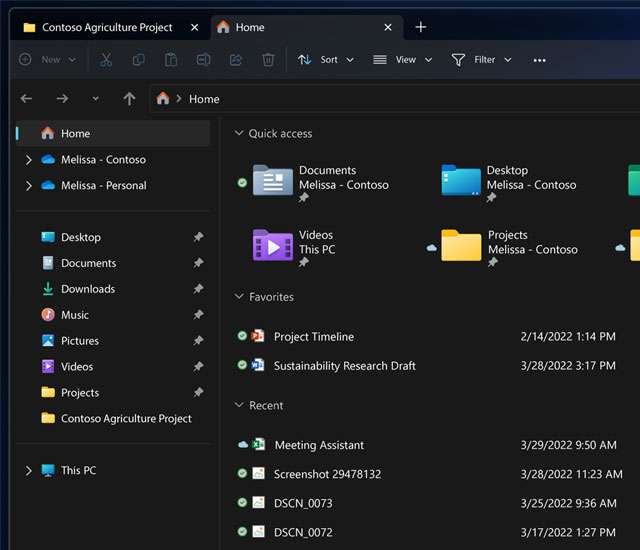This screenshot has height=550, width=640.
Task: Click the Delete trash can icon
Action: tap(268, 60)
